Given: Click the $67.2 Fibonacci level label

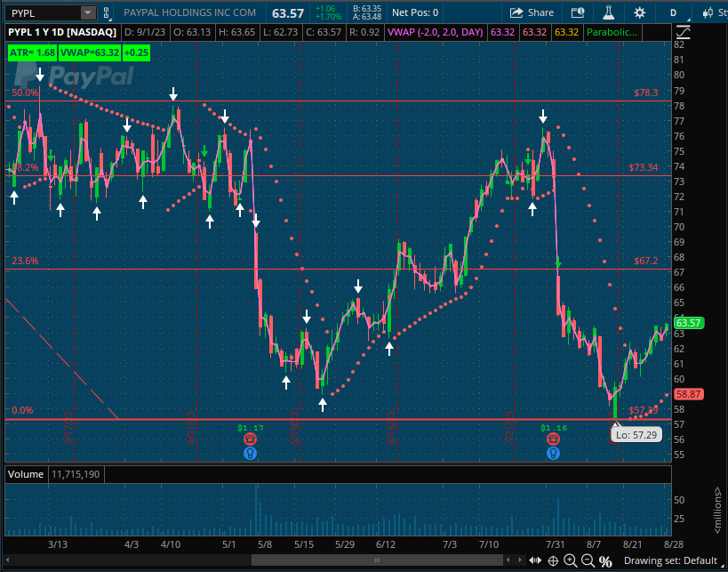Looking at the screenshot, I should 646,261.
